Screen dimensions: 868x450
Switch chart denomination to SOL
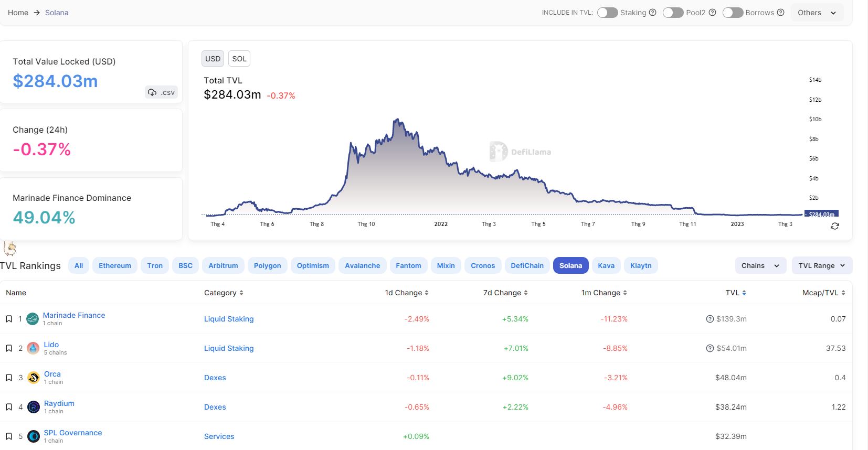tap(239, 59)
